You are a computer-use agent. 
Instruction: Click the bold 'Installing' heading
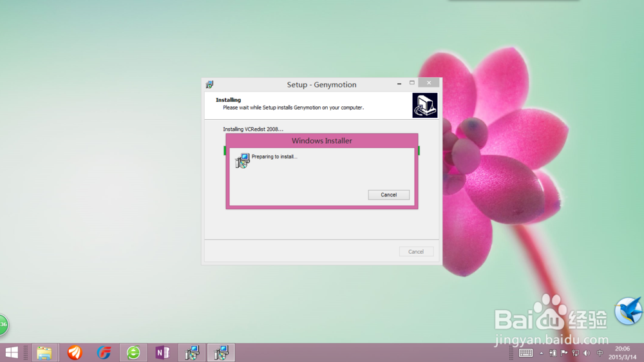click(x=229, y=100)
